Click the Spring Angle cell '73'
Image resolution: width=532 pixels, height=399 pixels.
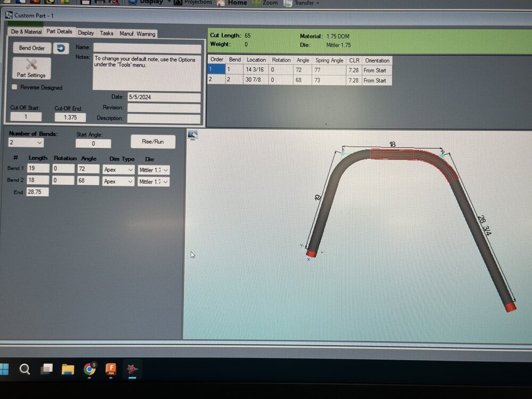pyautogui.click(x=329, y=80)
